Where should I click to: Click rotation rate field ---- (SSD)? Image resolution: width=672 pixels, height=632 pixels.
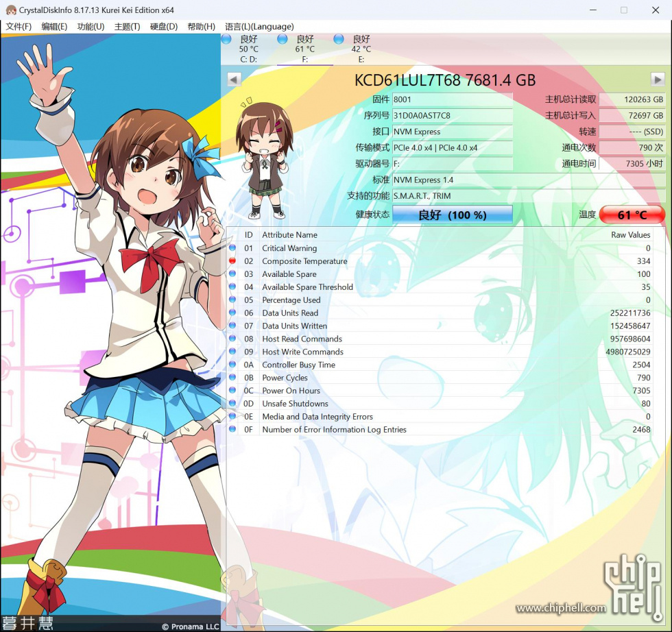(x=632, y=132)
